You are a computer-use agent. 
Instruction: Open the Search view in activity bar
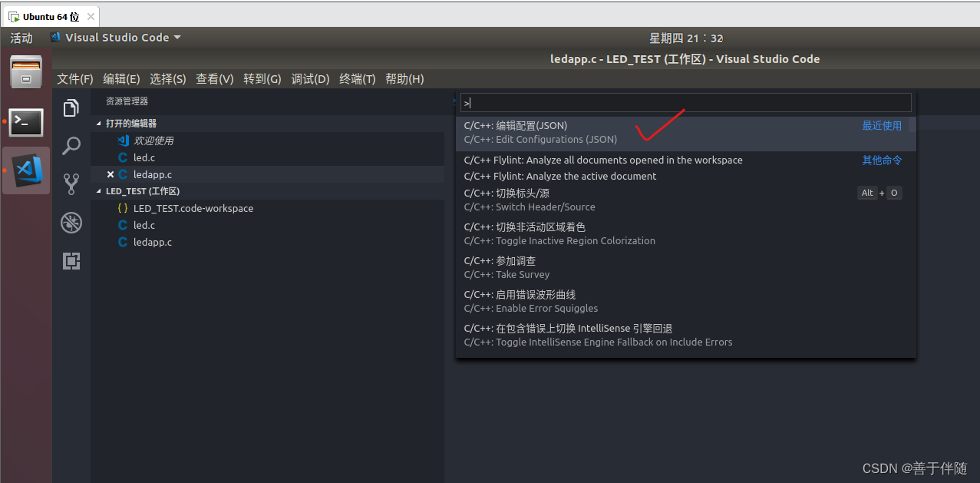[71, 146]
